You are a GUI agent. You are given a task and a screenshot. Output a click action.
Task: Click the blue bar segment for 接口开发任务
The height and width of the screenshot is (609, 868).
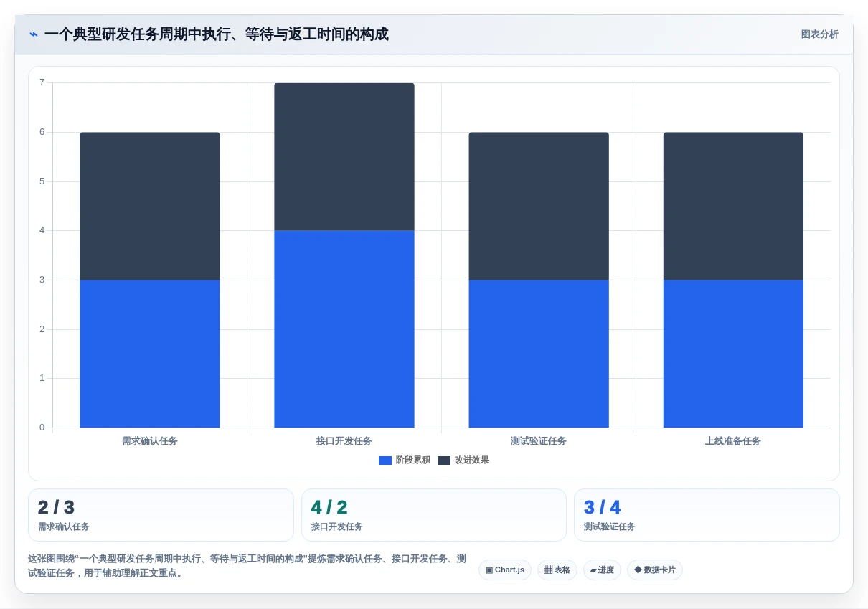click(344, 329)
